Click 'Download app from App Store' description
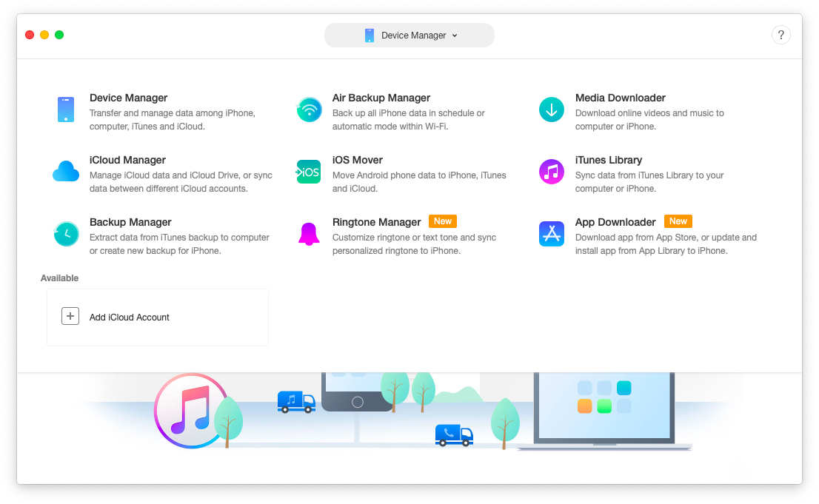This screenshot has width=819, height=504. (666, 244)
